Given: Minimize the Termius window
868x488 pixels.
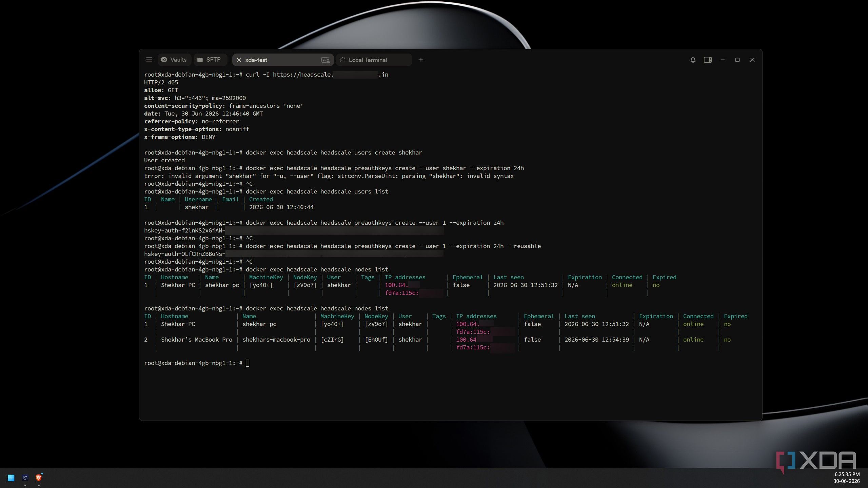Looking at the screenshot, I should (x=723, y=60).
